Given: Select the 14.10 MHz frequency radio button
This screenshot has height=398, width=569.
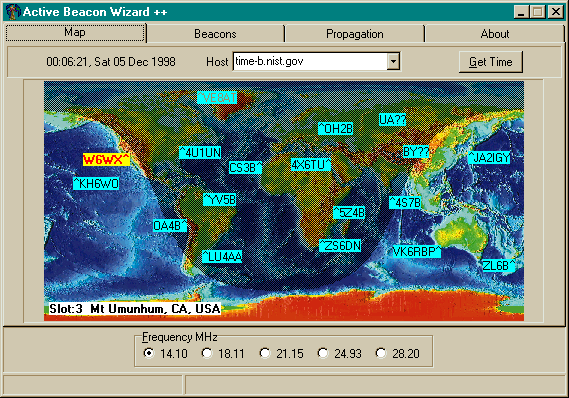Looking at the screenshot, I should [x=148, y=353].
